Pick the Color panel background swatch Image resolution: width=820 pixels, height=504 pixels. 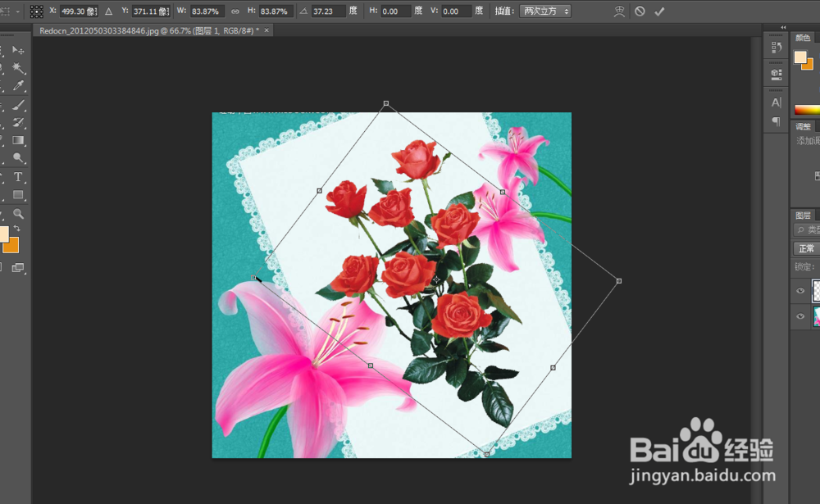point(809,65)
